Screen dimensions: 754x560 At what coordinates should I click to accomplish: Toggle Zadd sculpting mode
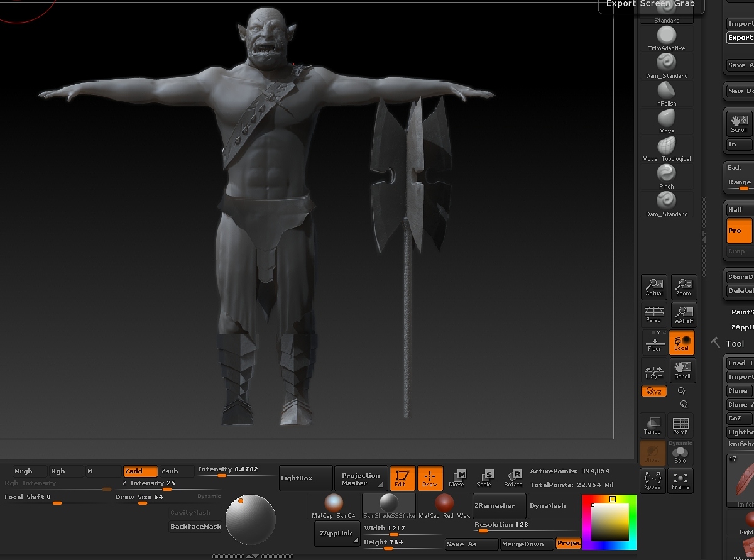(x=140, y=471)
